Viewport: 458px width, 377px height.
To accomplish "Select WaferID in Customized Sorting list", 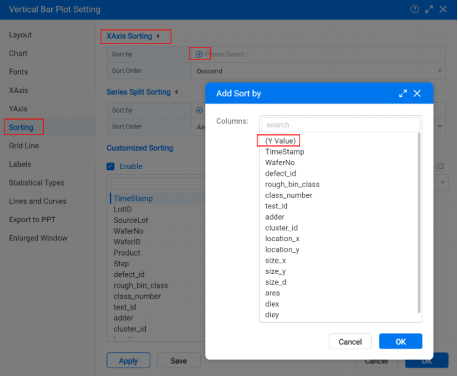I will 127,242.
